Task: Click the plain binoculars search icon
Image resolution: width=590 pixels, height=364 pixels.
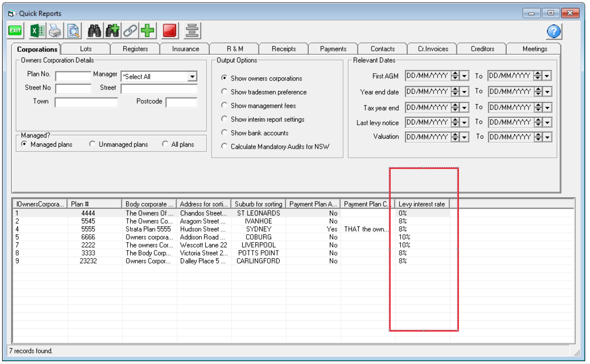Action: (x=94, y=31)
